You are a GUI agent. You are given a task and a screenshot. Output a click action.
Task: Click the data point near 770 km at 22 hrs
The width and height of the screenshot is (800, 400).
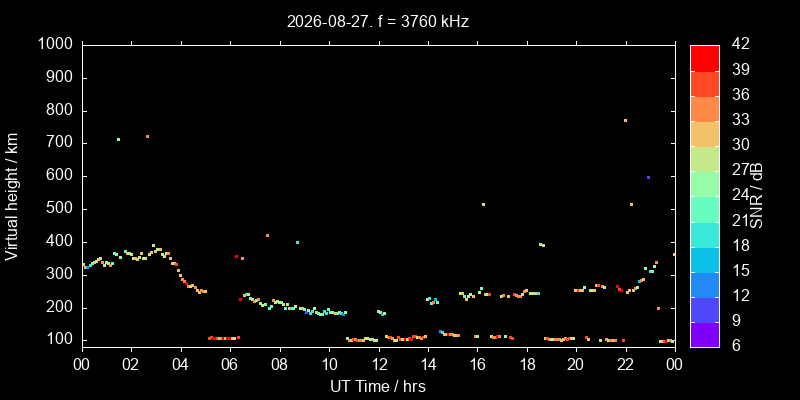pyautogui.click(x=625, y=120)
